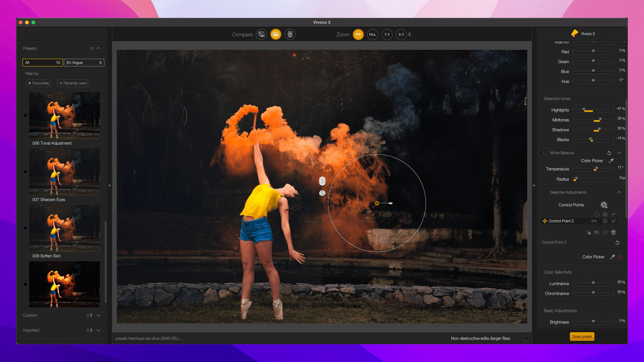This screenshot has height=362, width=644.
Task: Delete control point with trash icon
Action: (613, 232)
